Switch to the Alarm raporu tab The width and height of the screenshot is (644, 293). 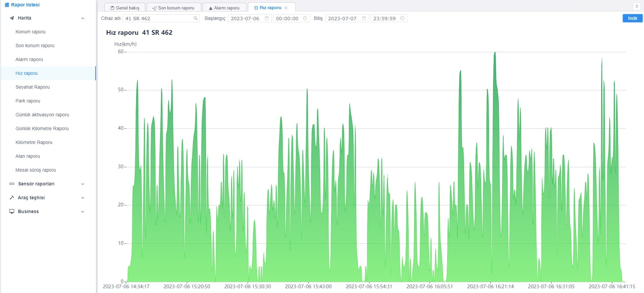click(224, 7)
